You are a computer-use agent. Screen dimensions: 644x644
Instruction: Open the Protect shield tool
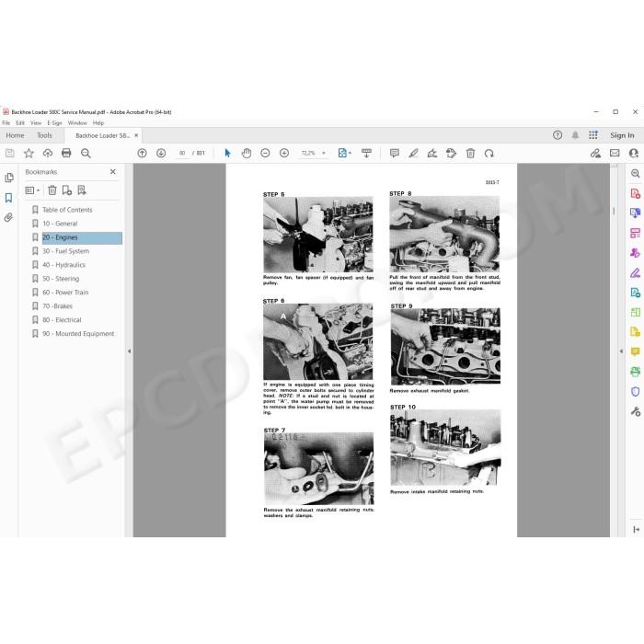635,391
